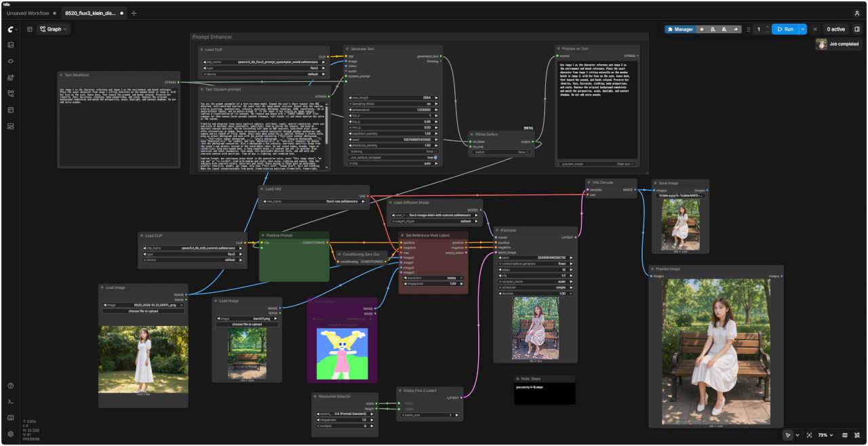
Task: Expand the Run button options arrow
Action: 803,29
